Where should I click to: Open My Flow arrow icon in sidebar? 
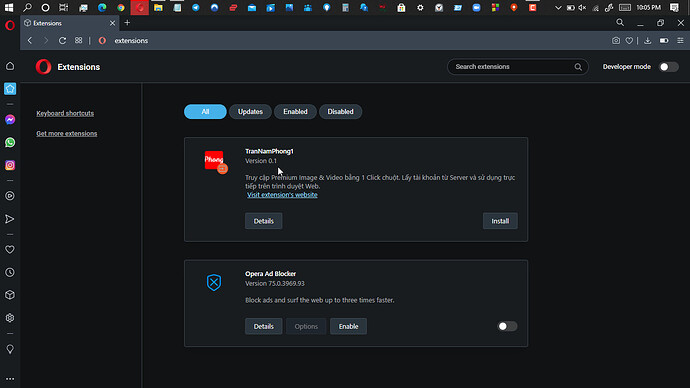pyautogui.click(x=10, y=219)
